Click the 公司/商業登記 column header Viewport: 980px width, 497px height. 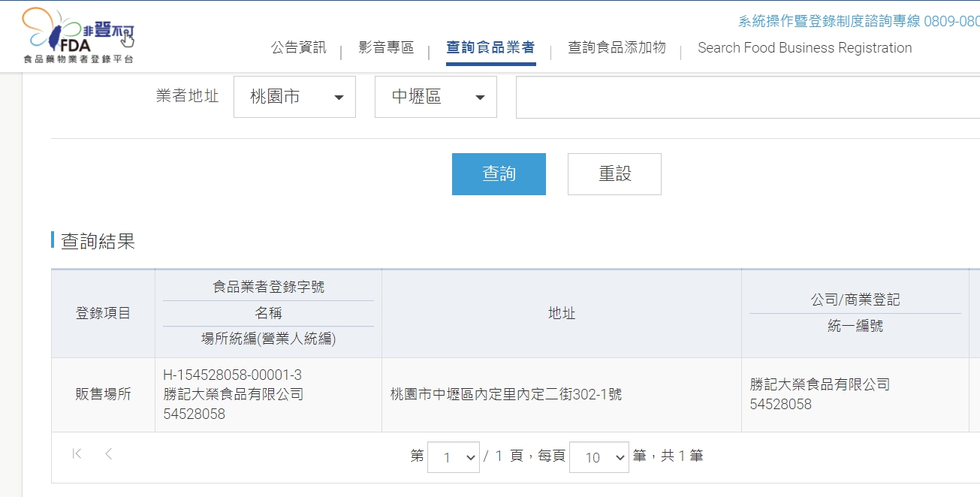click(x=855, y=300)
